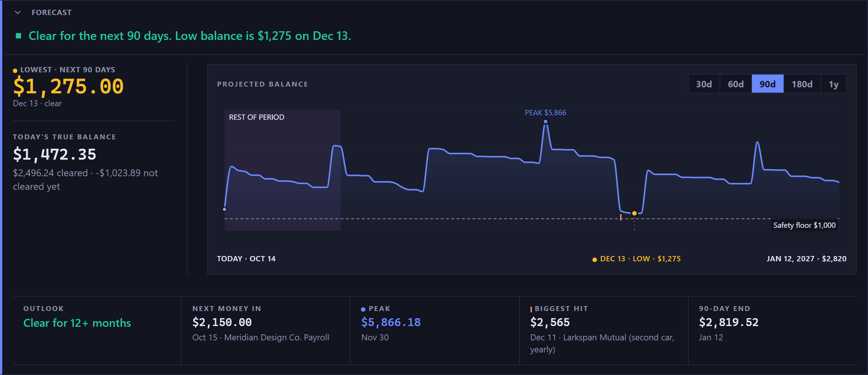This screenshot has width=868, height=375.
Task: Click the 'Dec 13 · clear' caption
Action: pos(37,103)
